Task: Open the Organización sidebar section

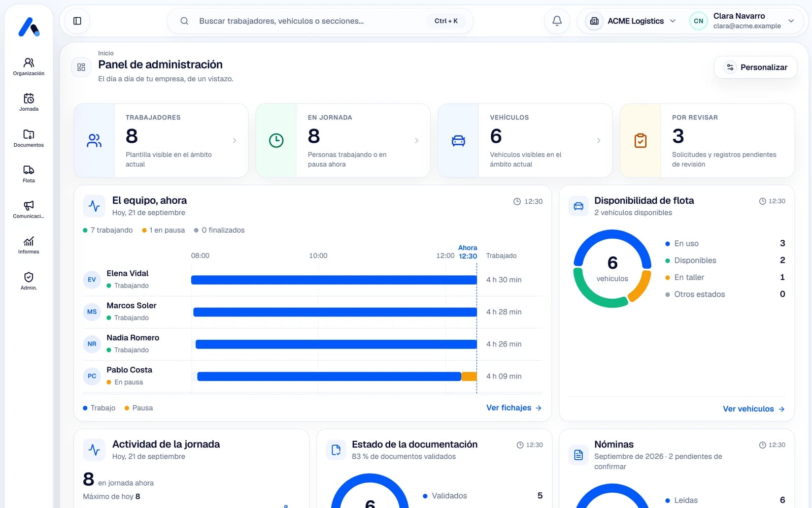Action: pos(29,67)
